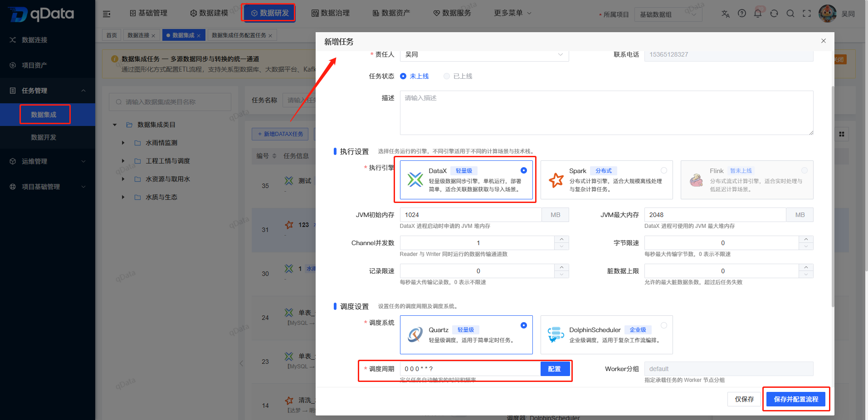Open the 数据治理 top menu
Image resolution: width=868 pixels, height=420 pixels.
click(x=331, y=13)
